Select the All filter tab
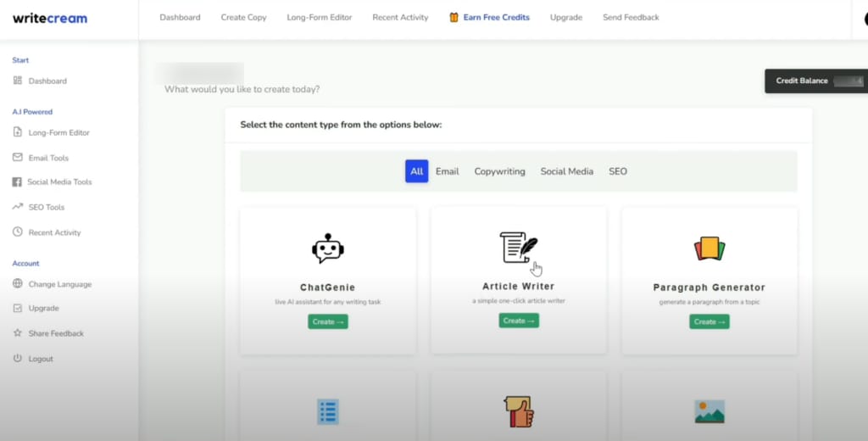This screenshot has width=868, height=441. (x=417, y=171)
